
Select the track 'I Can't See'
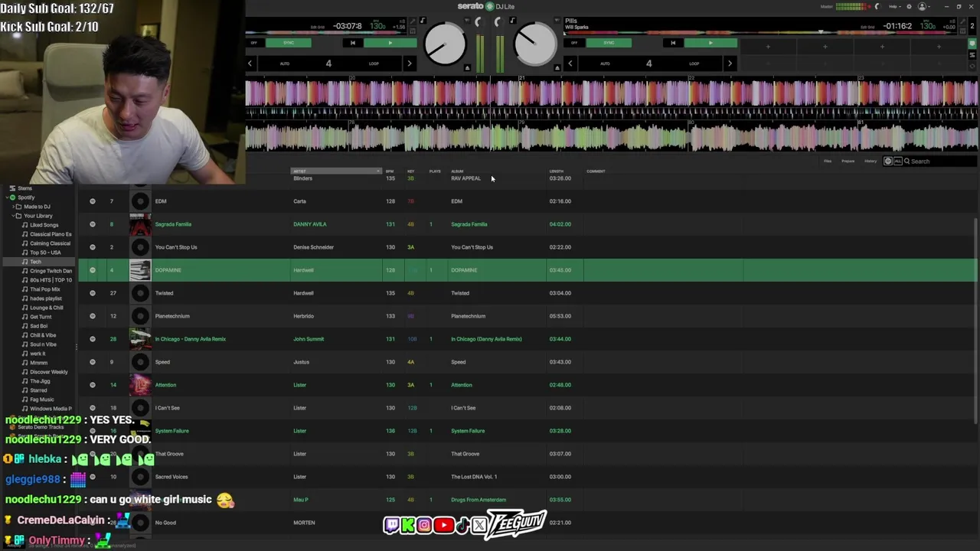tap(167, 408)
